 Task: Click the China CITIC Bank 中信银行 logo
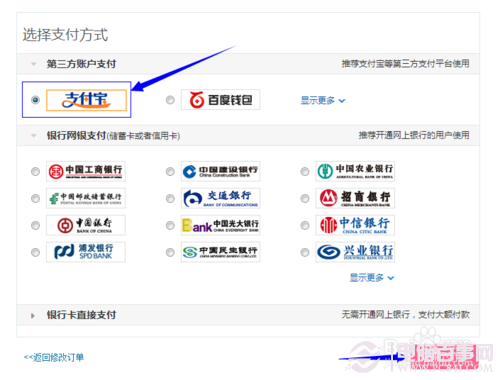point(355,225)
